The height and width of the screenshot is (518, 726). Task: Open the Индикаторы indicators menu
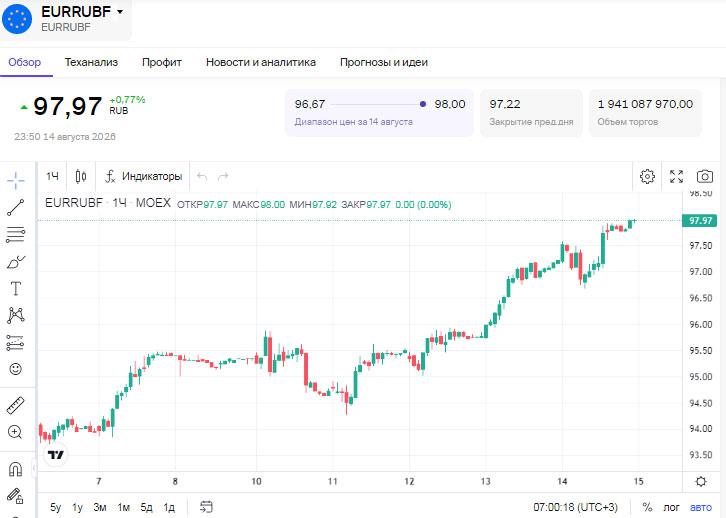[x=144, y=176]
